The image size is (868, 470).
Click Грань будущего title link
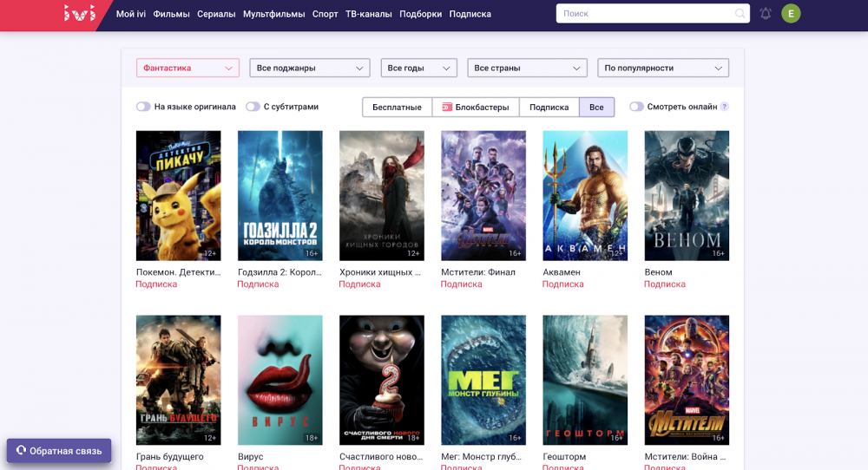coord(170,457)
